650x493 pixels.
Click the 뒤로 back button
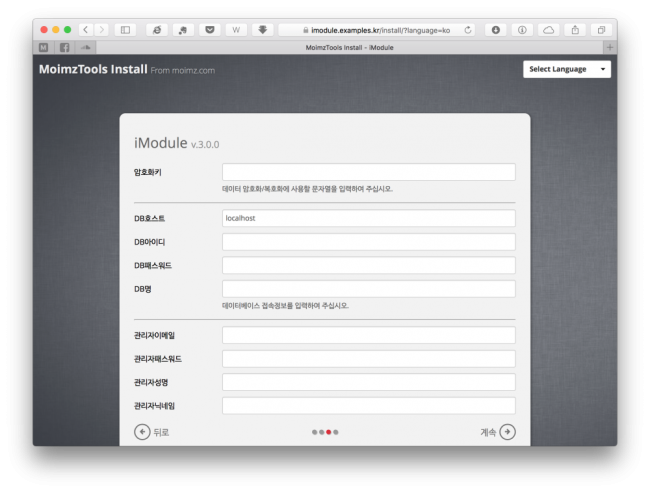click(152, 432)
